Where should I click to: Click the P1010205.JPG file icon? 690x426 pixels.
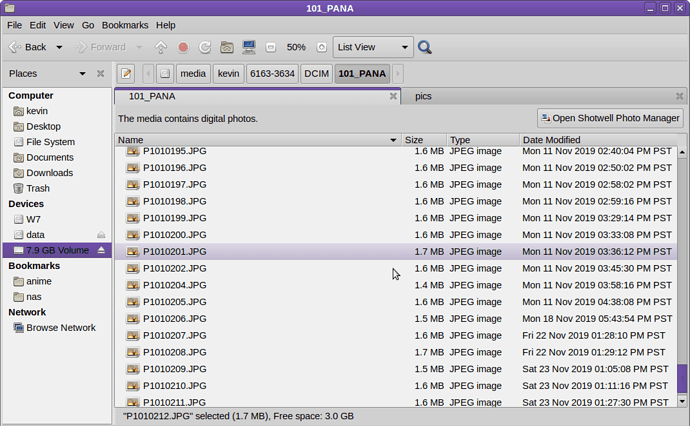tap(132, 302)
